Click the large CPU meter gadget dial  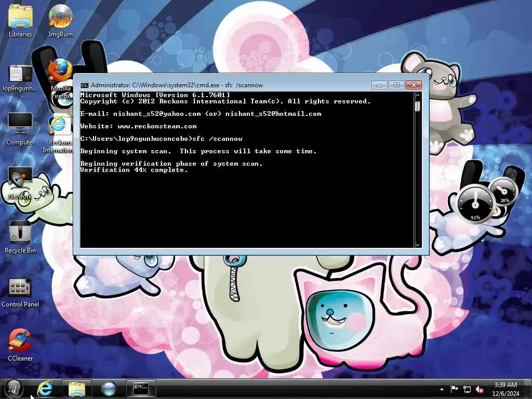click(476, 204)
